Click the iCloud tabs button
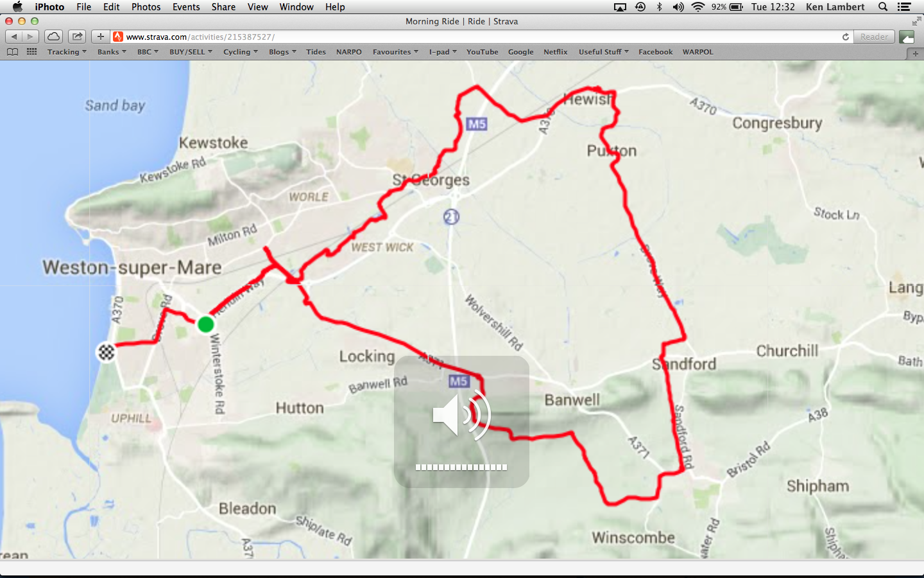 [54, 37]
